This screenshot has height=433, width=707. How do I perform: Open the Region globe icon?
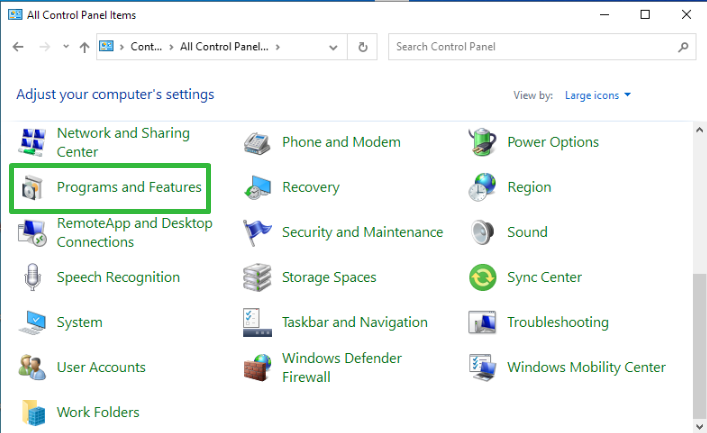pos(482,187)
